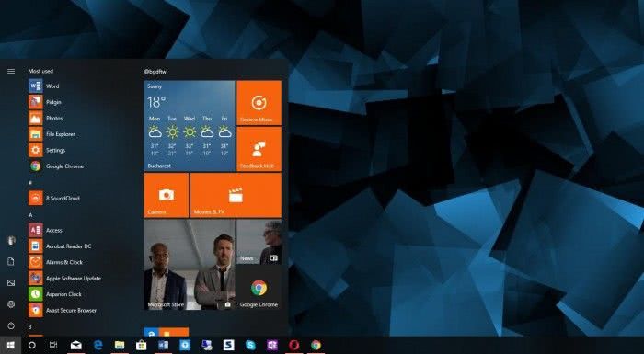644x354 pixels.
Task: Open the Movies & TV tile
Action: coord(236,195)
